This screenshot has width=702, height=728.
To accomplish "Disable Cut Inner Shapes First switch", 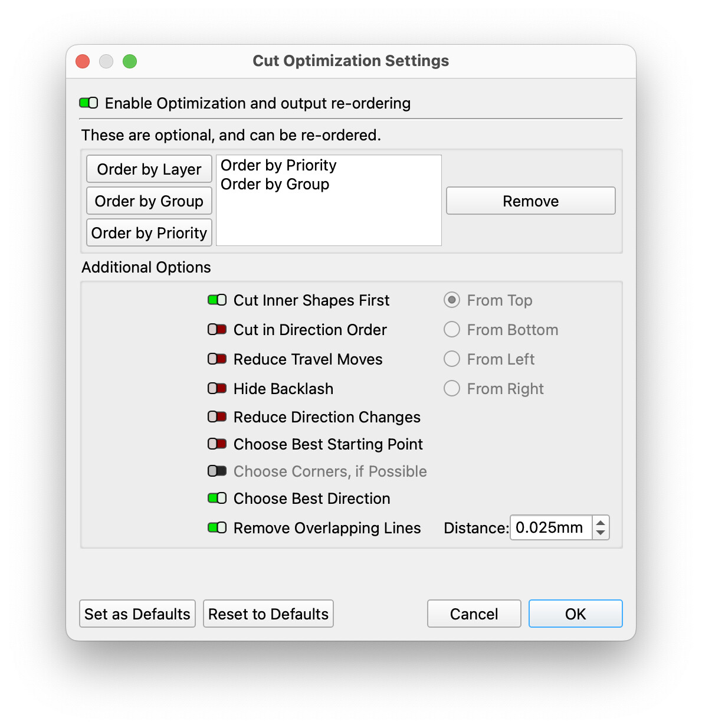I will coord(217,300).
